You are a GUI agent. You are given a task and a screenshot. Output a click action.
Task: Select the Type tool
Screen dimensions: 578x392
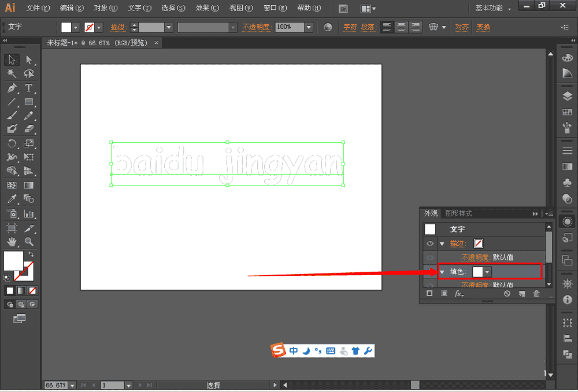[28, 88]
